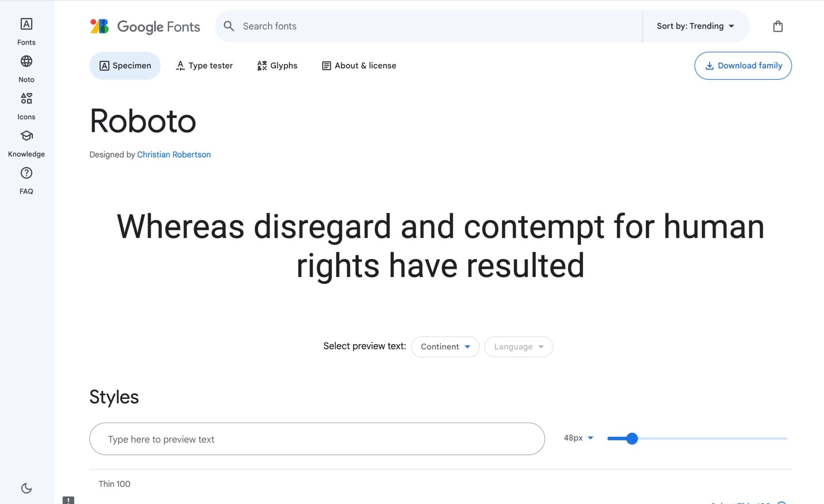Viewport: 824px width, 504px height.
Task: Open the Language preview text dropdown
Action: click(x=518, y=347)
